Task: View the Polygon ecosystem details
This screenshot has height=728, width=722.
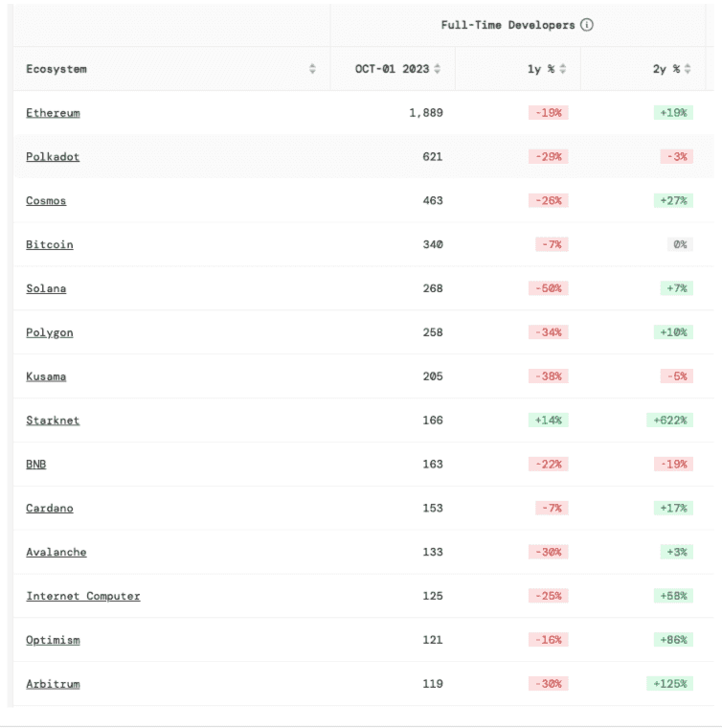Action: (49, 332)
